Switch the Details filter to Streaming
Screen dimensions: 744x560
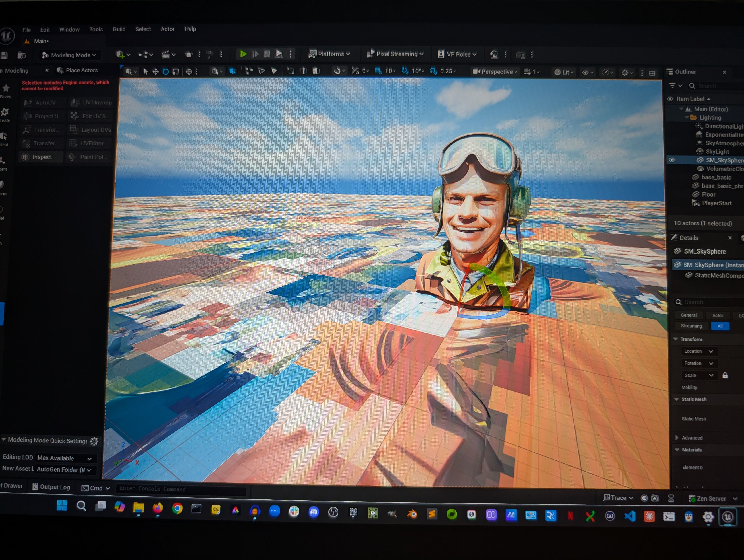(x=691, y=326)
